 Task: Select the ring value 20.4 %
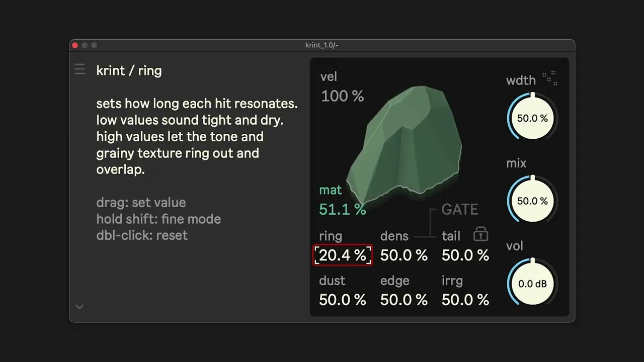(x=343, y=255)
